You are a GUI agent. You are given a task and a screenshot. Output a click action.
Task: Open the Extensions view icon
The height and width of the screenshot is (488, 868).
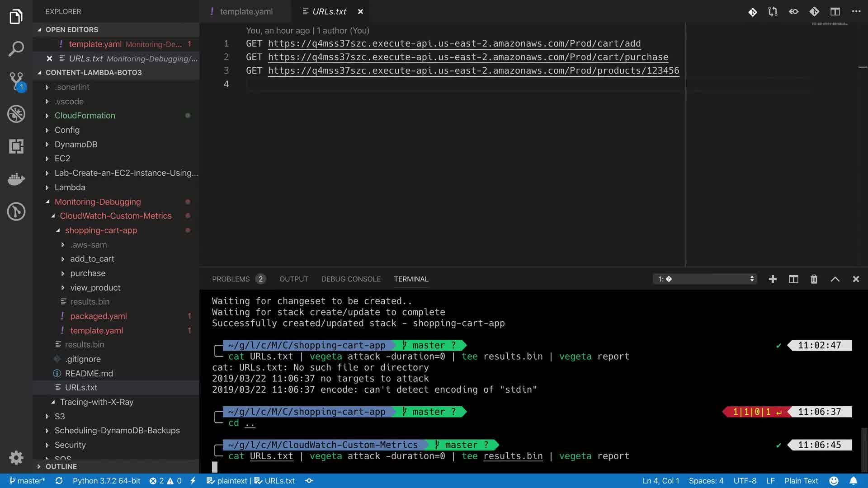tap(16, 146)
